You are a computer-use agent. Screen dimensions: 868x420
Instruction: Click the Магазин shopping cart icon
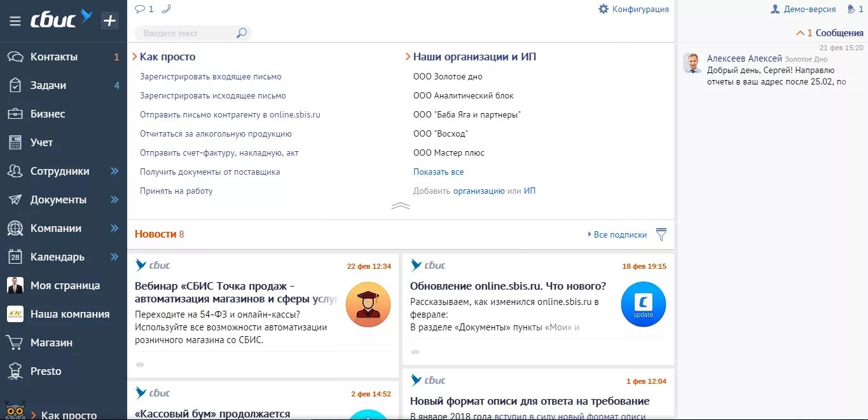[x=15, y=342]
